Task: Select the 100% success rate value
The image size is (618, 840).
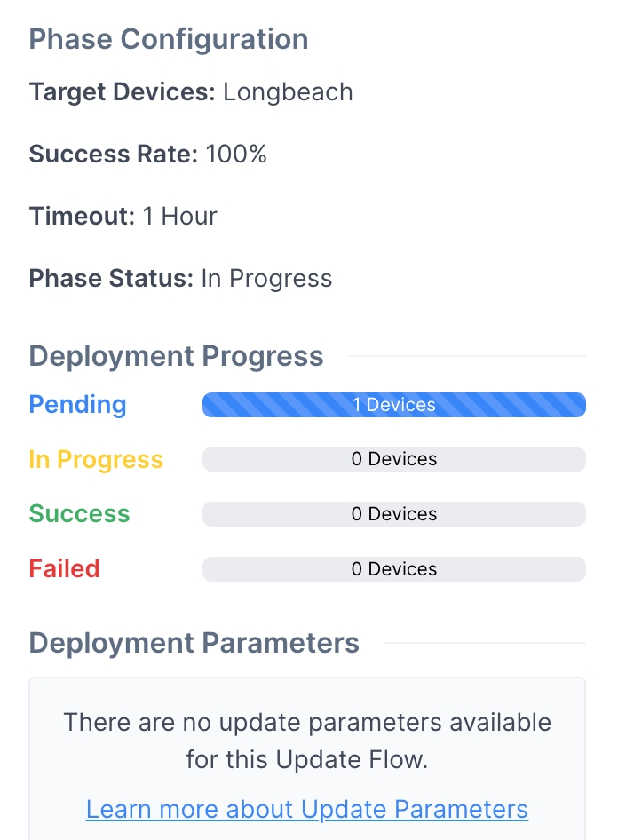Action: point(236,155)
